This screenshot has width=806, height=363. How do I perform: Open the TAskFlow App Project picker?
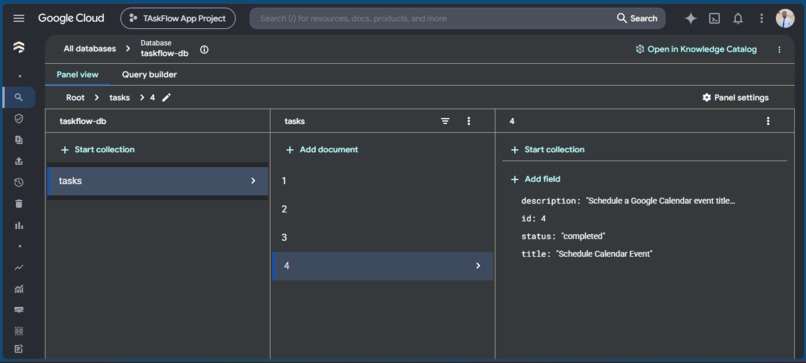pos(178,19)
